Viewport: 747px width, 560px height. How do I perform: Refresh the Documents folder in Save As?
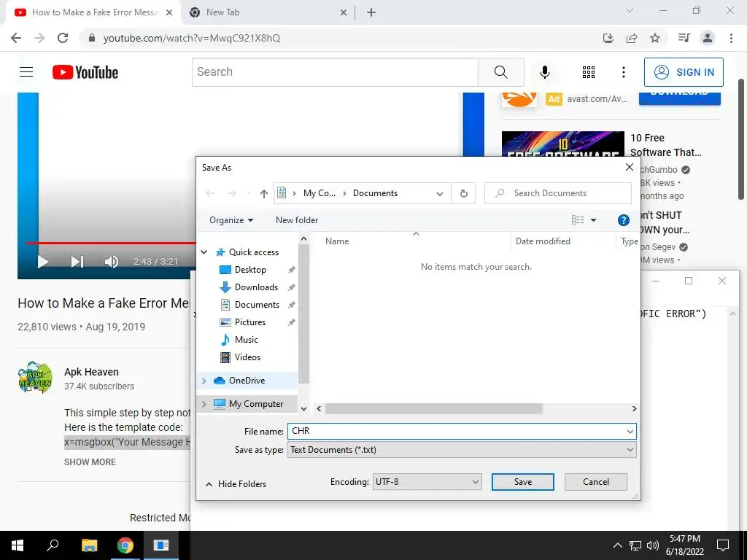463,193
